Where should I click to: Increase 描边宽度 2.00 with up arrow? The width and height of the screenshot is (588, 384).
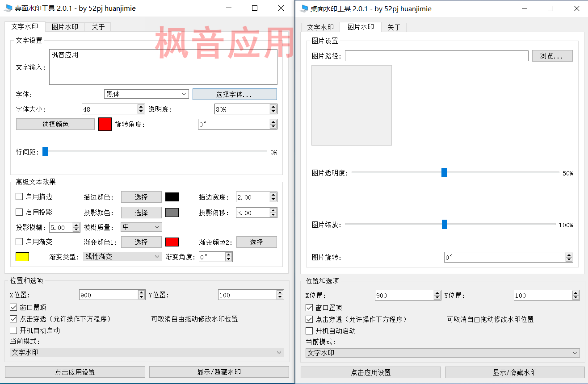[x=273, y=195]
